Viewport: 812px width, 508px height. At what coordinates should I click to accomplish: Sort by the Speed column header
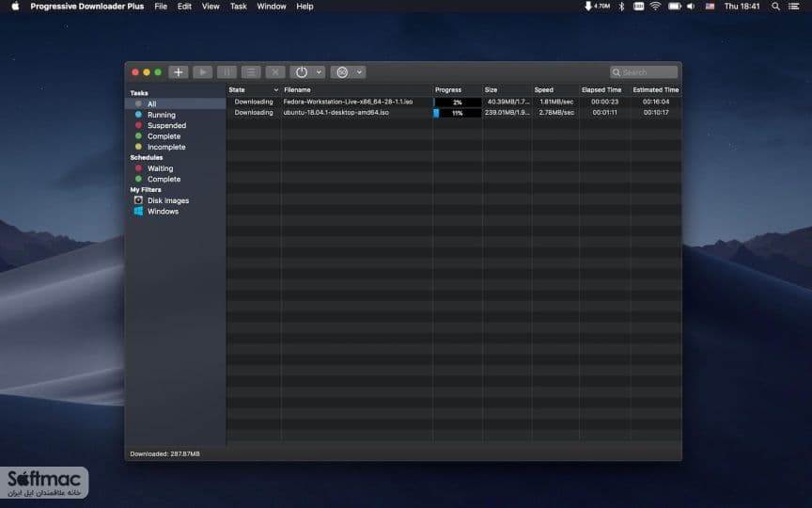click(555, 89)
